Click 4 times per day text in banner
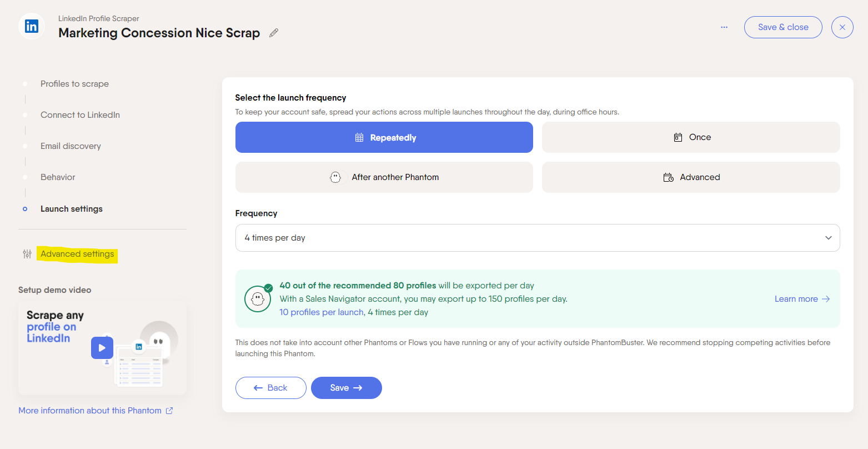 pyautogui.click(x=398, y=312)
